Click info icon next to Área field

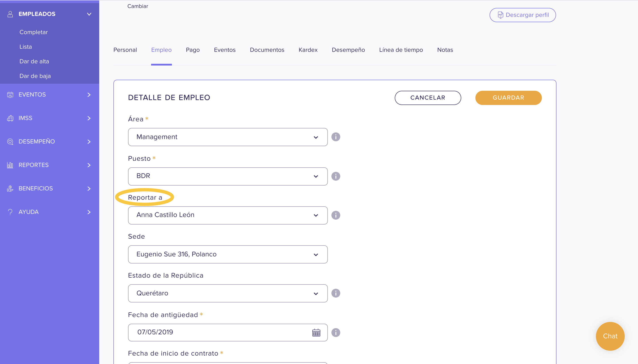click(x=336, y=137)
